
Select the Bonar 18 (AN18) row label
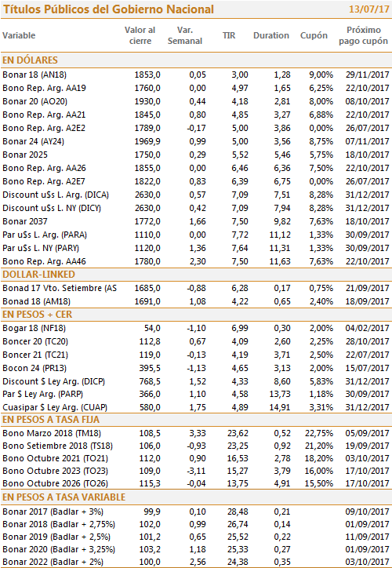(34, 75)
